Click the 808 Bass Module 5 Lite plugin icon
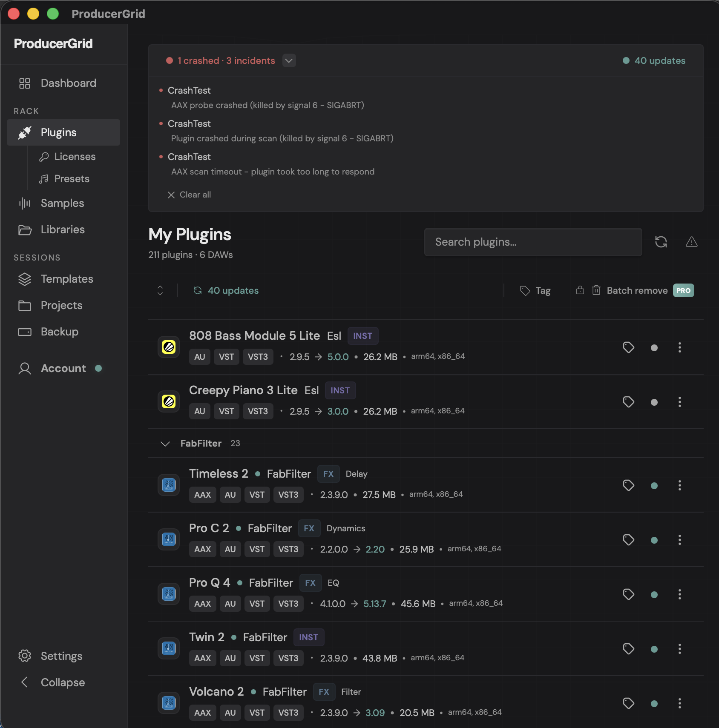The image size is (719, 728). click(169, 347)
